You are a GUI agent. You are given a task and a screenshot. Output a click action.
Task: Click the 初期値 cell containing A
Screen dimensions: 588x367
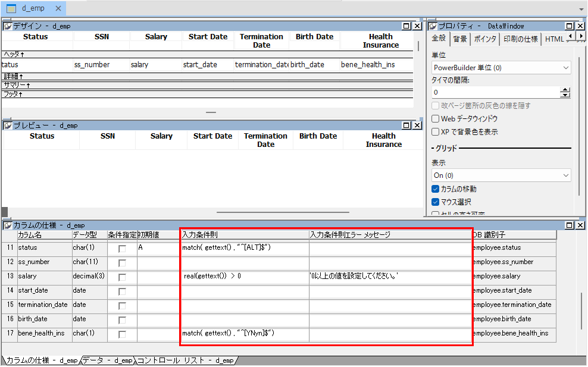pos(159,248)
